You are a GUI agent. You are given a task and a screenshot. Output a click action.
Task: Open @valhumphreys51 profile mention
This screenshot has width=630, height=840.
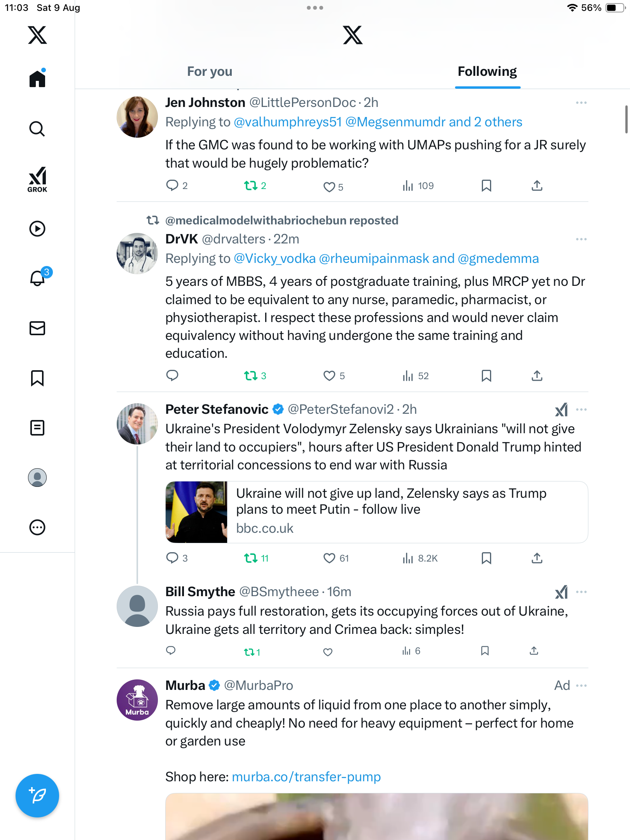coord(287,122)
